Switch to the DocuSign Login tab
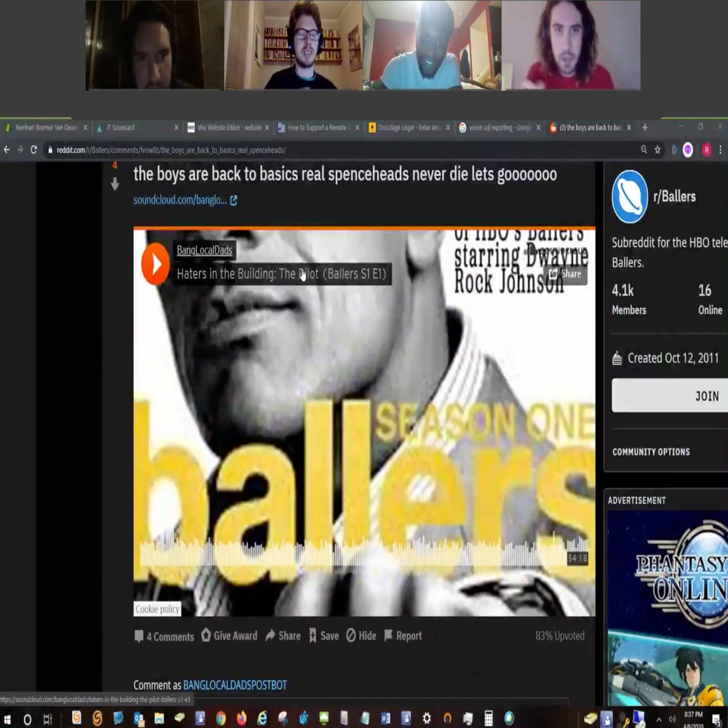The image size is (728, 728). 409,128
